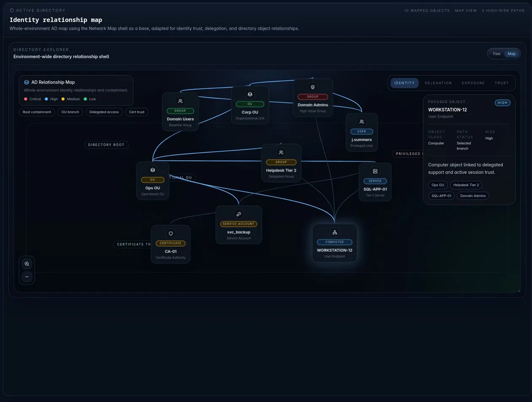Click the 'Certificate Authority' subtitle text
This screenshot has height=402, width=532.
coord(170,258)
